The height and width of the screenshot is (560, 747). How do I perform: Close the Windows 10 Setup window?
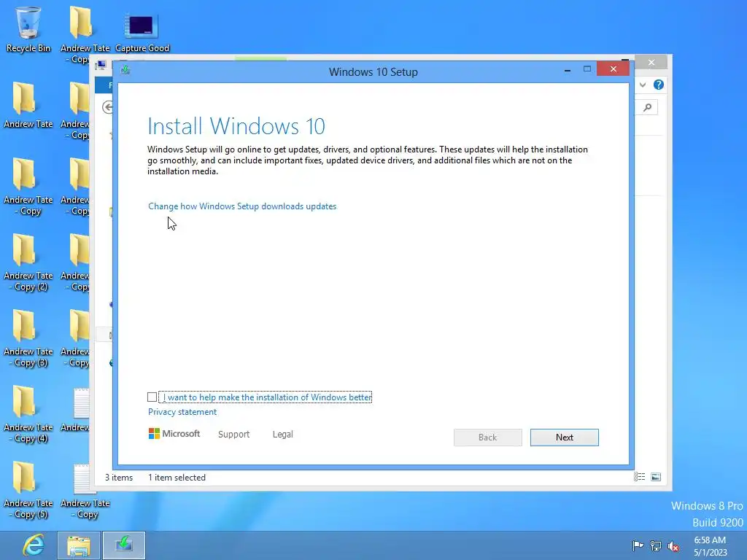pos(613,69)
